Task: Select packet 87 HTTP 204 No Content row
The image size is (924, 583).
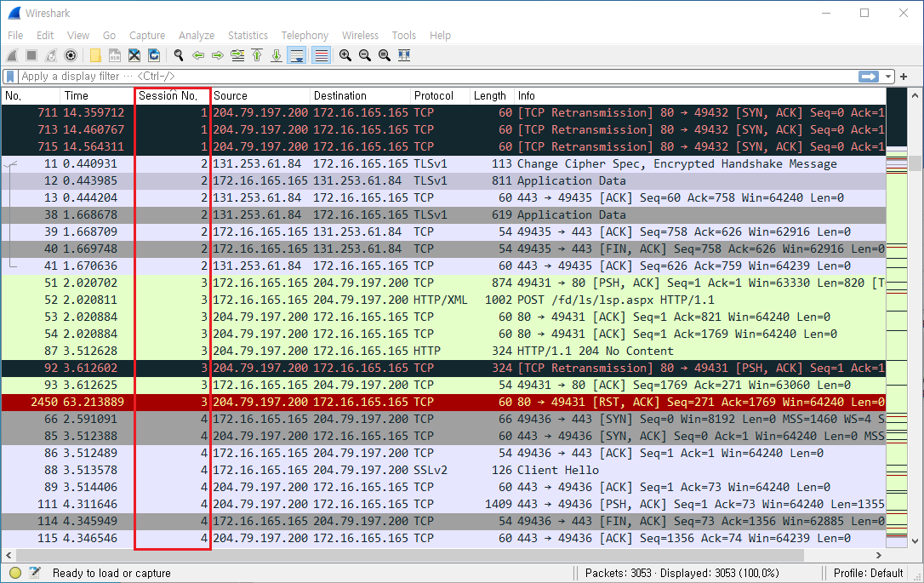Action: click(443, 352)
